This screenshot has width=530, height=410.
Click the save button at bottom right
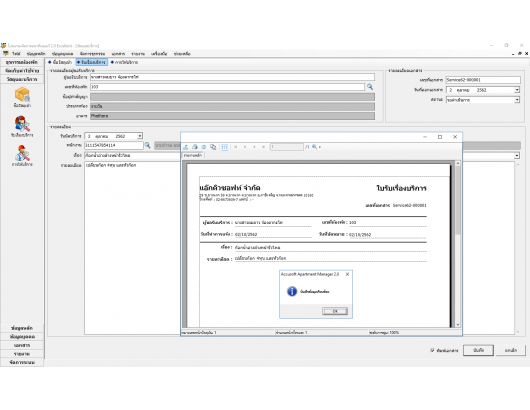coord(478,351)
